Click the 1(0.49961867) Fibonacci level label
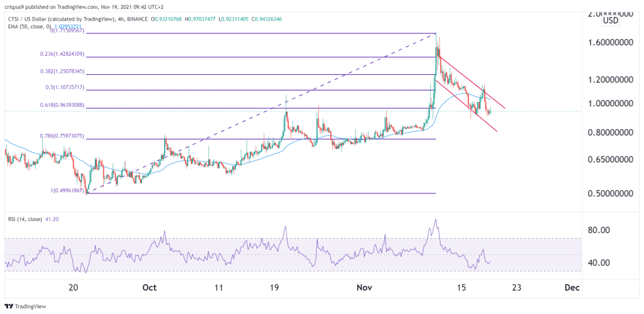 [66, 190]
